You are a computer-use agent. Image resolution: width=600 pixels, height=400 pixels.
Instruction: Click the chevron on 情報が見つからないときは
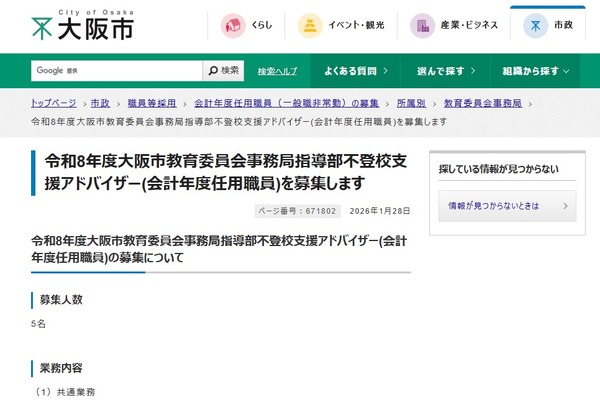(566, 206)
